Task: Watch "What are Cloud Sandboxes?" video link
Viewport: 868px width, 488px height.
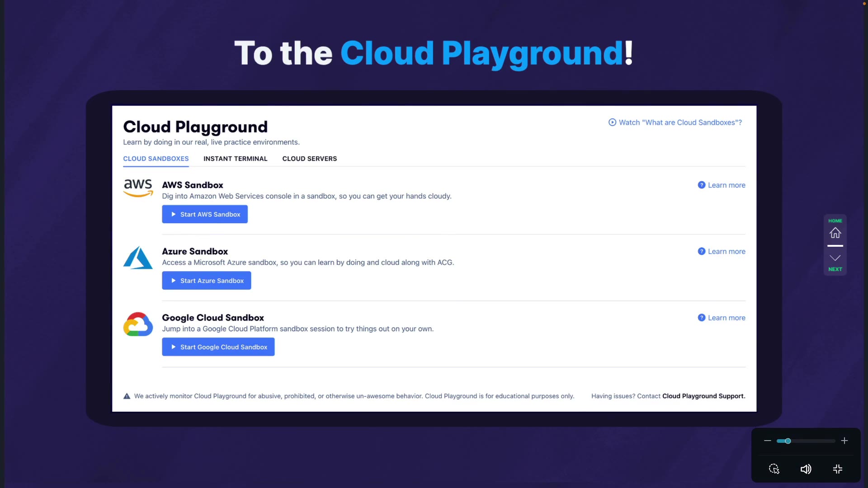Action: coord(675,122)
